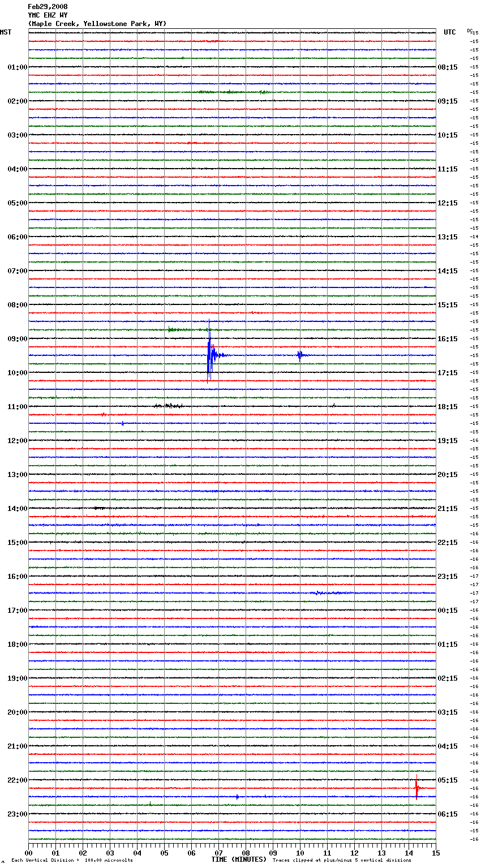Click the 18:15 UTC time label
481x868 pixels.
point(448,407)
